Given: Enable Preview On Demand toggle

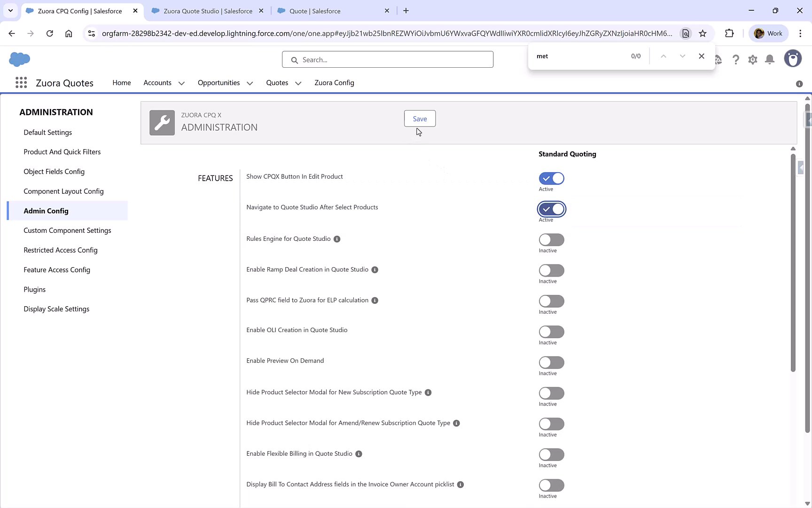Looking at the screenshot, I should coord(551,363).
